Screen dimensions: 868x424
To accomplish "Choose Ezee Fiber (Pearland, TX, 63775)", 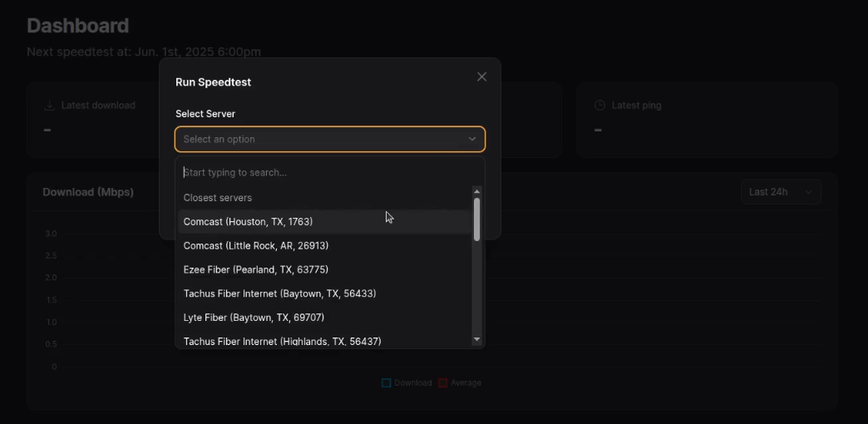I will click(324, 269).
